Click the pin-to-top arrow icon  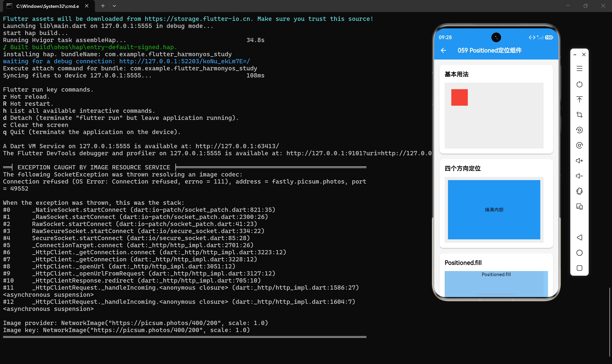[x=579, y=99]
